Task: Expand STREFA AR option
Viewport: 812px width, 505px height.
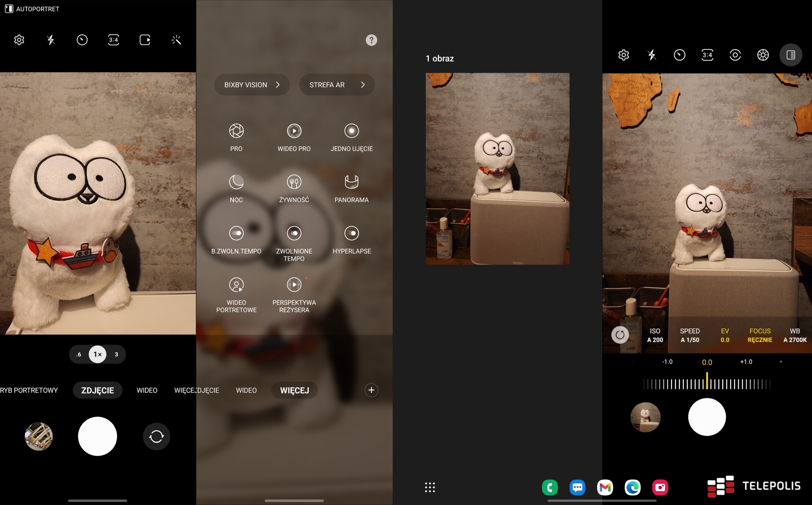Action: 337,85
